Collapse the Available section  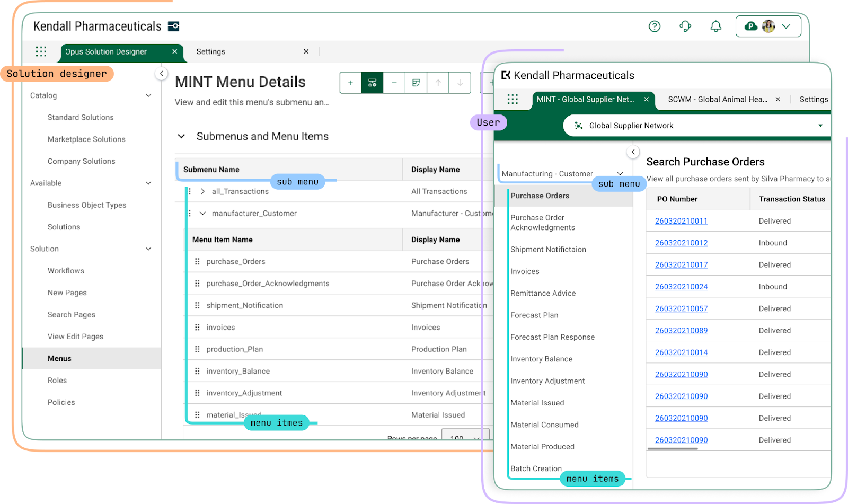coord(148,183)
